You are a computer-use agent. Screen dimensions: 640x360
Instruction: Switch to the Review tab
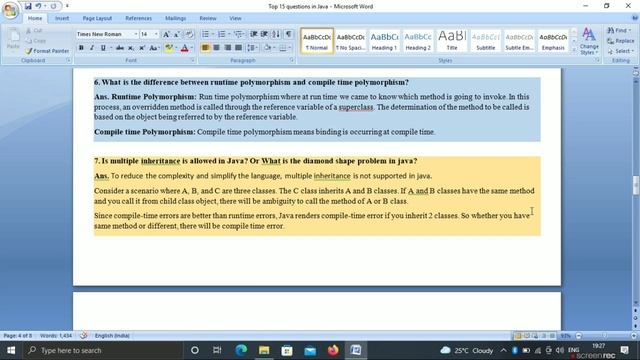coord(208,18)
